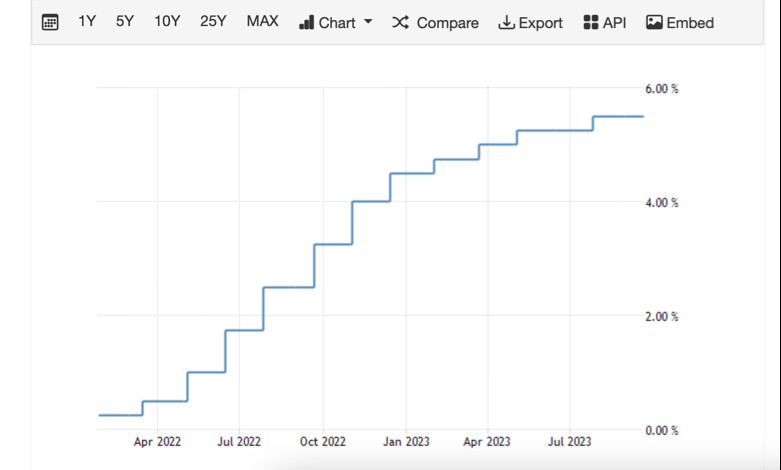Click the Export download icon
Viewport: 781px width, 470px height.
(x=506, y=22)
